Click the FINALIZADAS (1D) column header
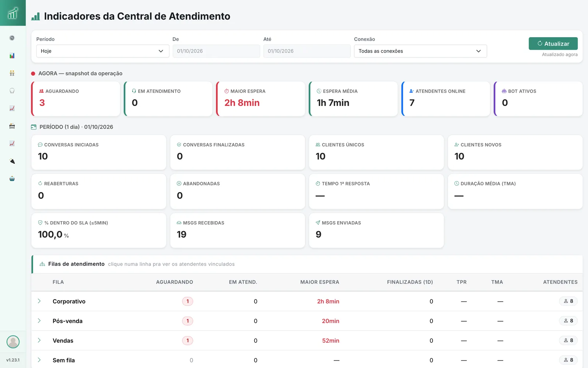Screen dimensions: 588x368 click(x=410, y=282)
